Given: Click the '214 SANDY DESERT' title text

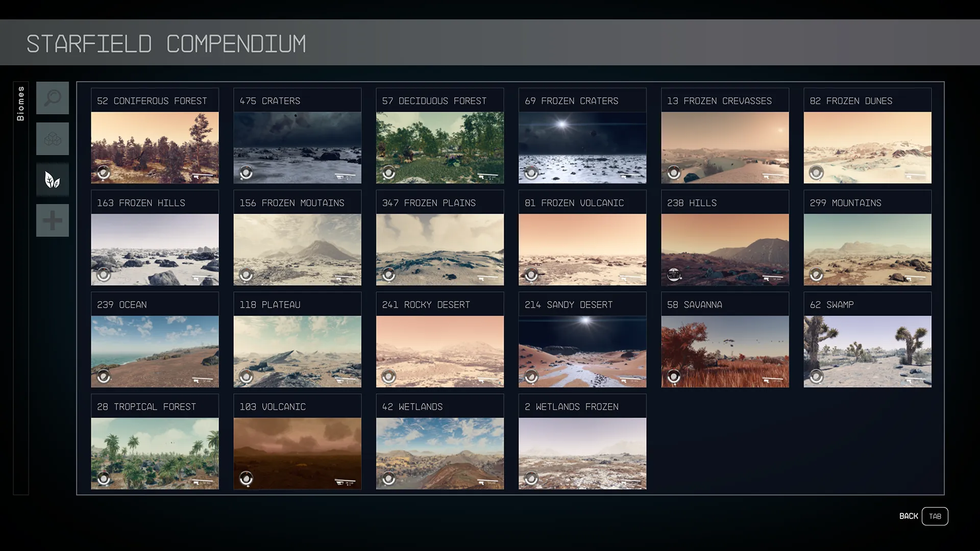Looking at the screenshot, I should click(569, 305).
